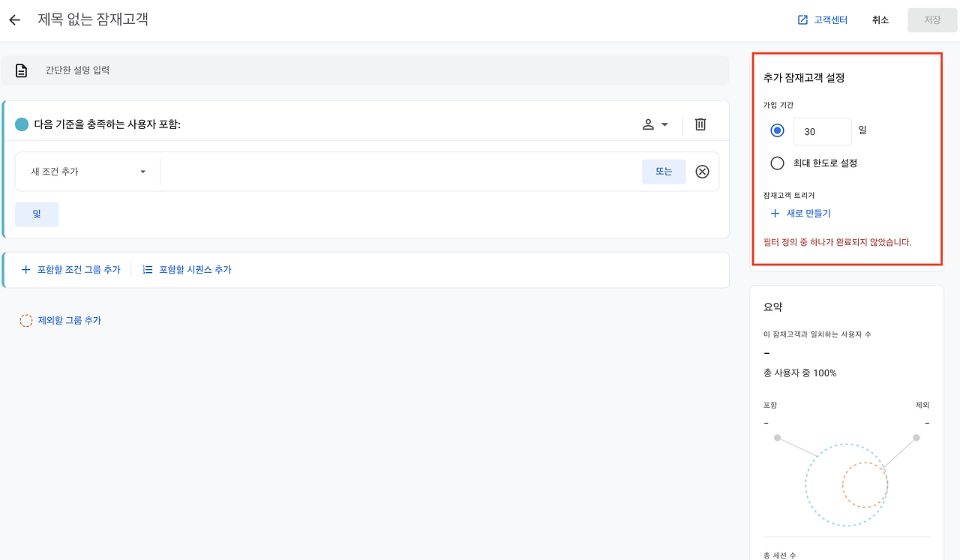This screenshot has height=560, width=960.
Task: Click the 저장 button
Action: 932,20
